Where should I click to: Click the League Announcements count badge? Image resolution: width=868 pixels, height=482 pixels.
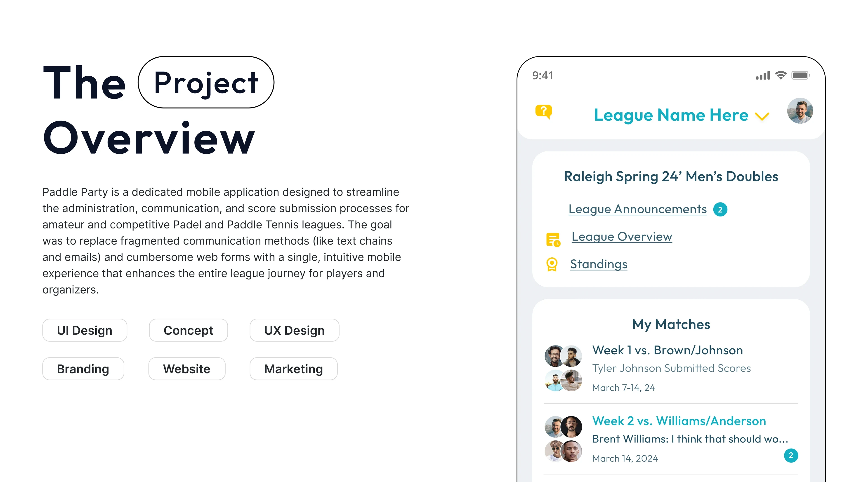(x=720, y=209)
